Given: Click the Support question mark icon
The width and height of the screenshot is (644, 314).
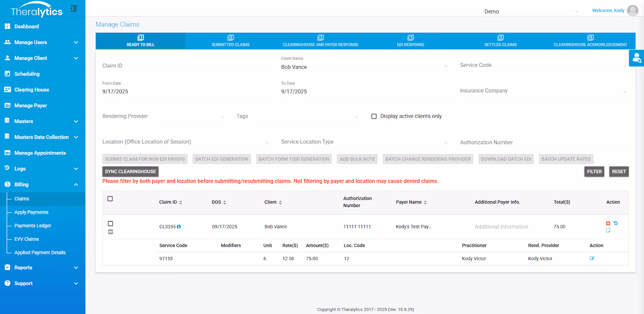Looking at the screenshot, I should 7,283.
